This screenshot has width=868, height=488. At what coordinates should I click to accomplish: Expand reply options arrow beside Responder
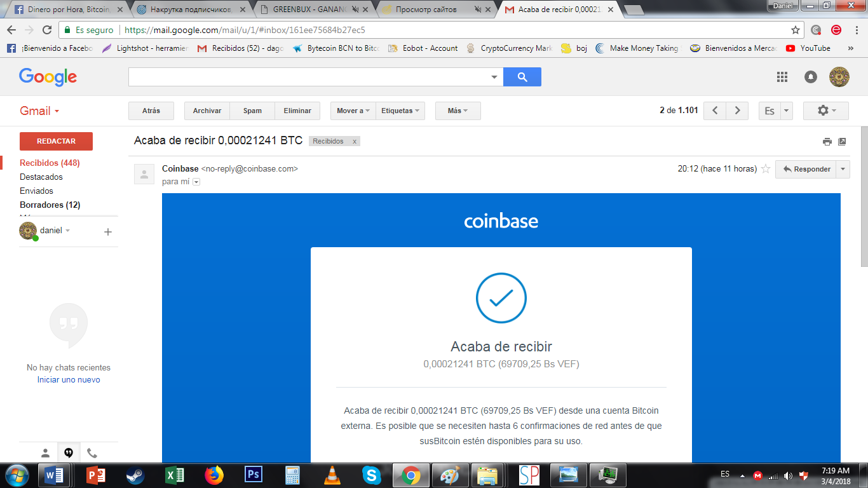pyautogui.click(x=843, y=169)
